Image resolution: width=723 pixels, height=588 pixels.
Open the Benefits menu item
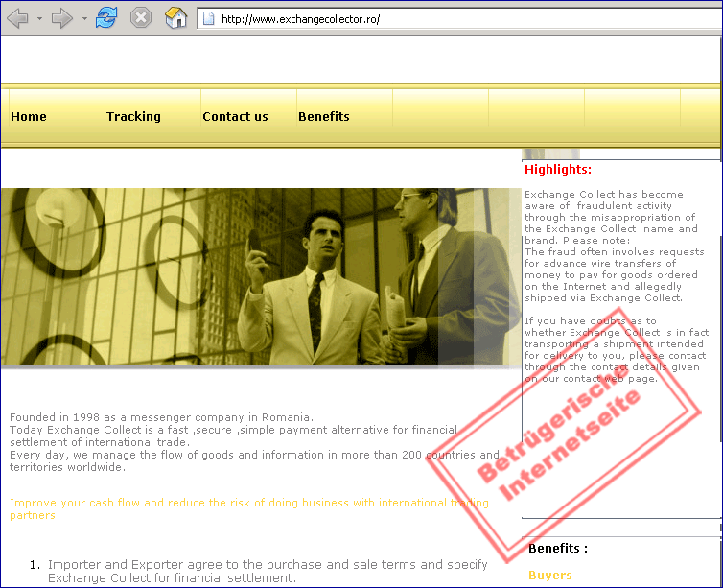[x=324, y=117]
